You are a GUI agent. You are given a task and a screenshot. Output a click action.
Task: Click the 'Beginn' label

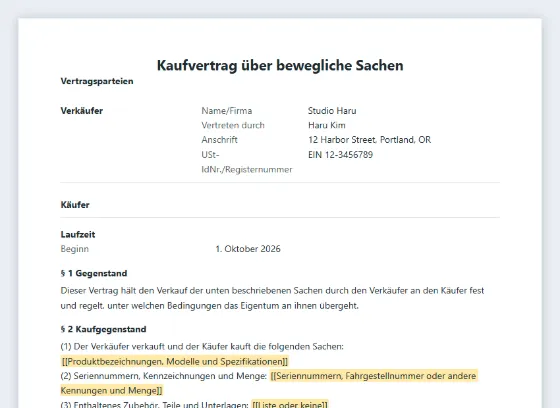pos(75,249)
